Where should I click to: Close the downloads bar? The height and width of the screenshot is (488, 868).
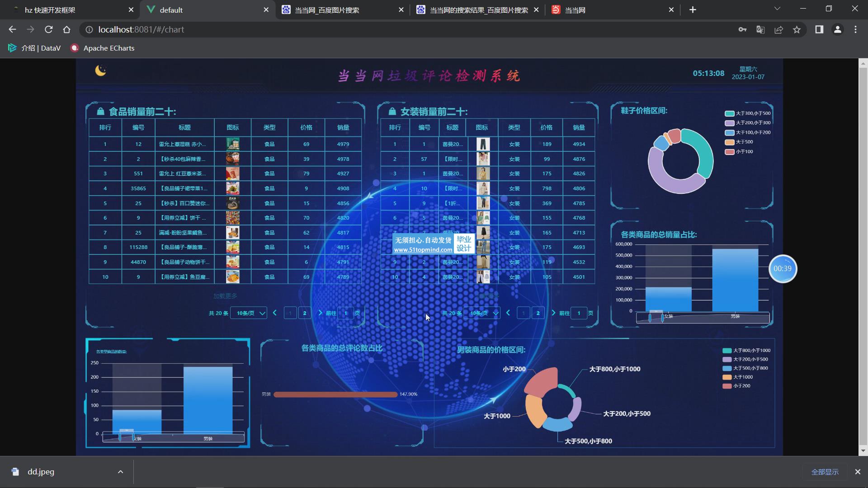[858, 472]
